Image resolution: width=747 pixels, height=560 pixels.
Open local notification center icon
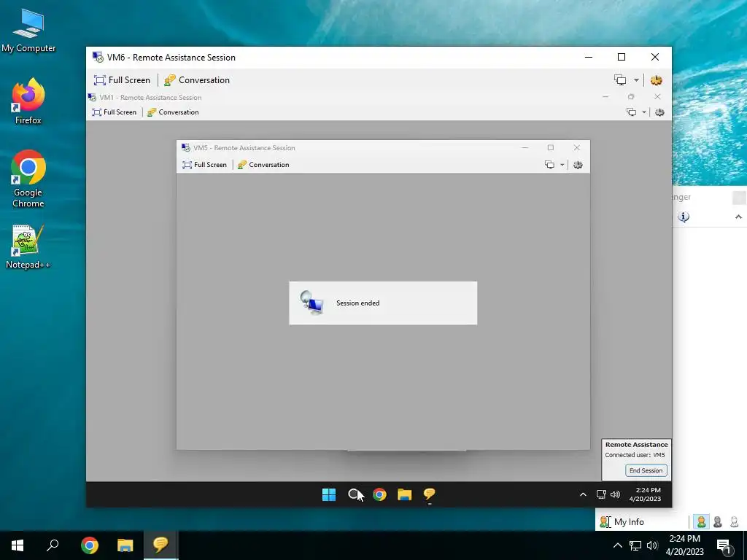pos(724,547)
